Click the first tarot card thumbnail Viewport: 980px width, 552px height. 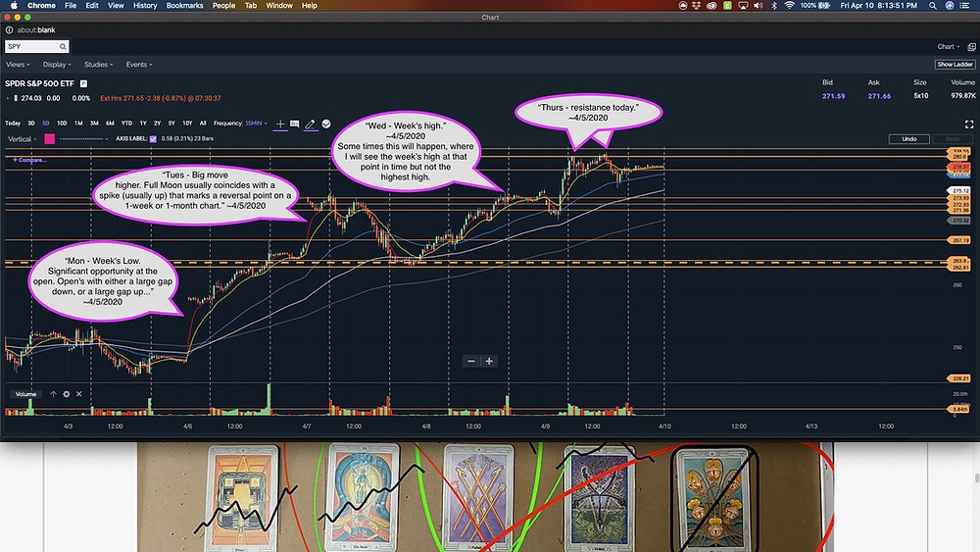(x=242, y=498)
